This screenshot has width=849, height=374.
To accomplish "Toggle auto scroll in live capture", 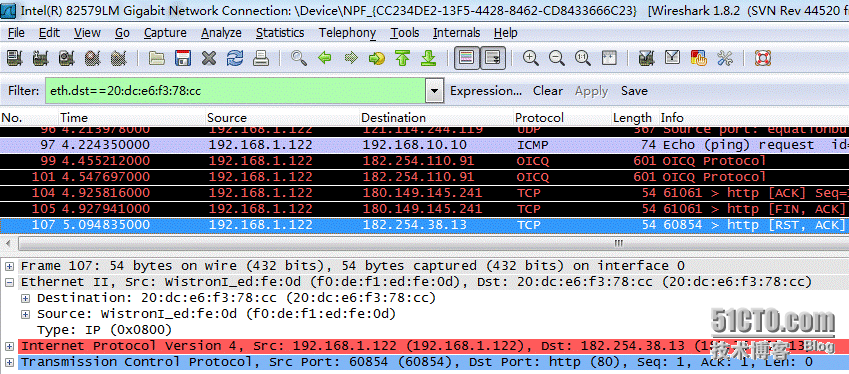I will click(x=493, y=58).
